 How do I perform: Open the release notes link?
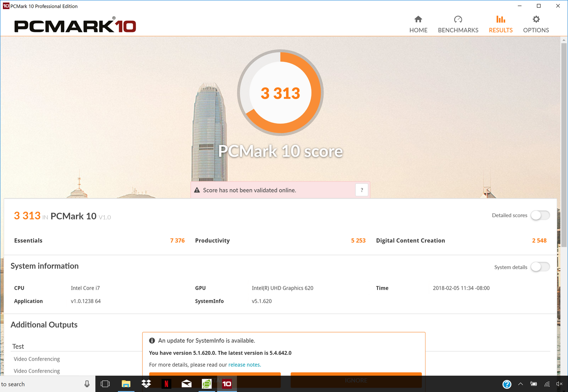pos(244,365)
